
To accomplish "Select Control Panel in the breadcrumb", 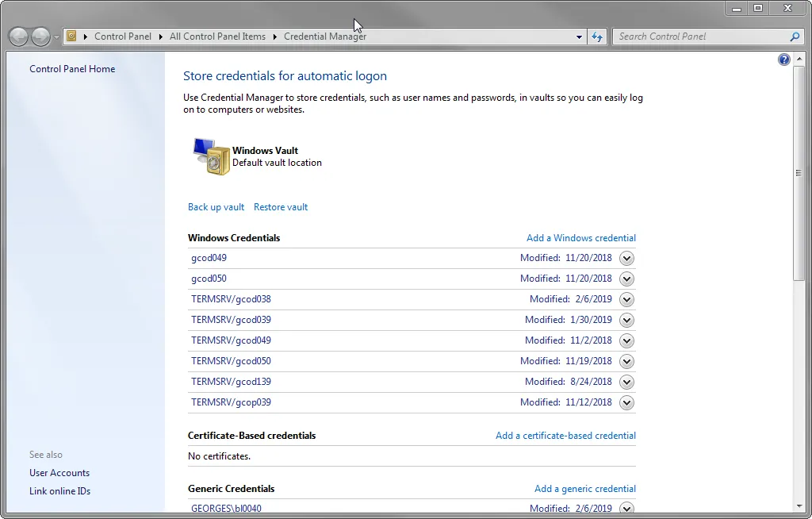I will (x=123, y=37).
